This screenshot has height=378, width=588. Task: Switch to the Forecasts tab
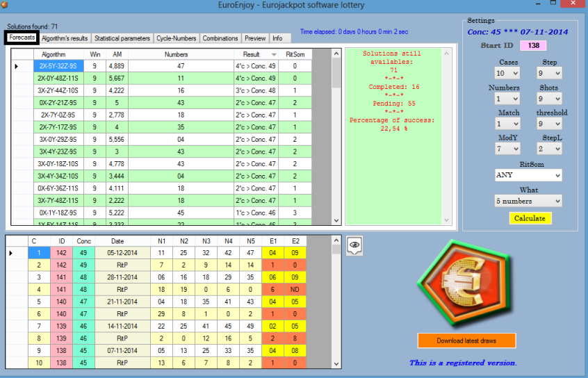point(22,38)
